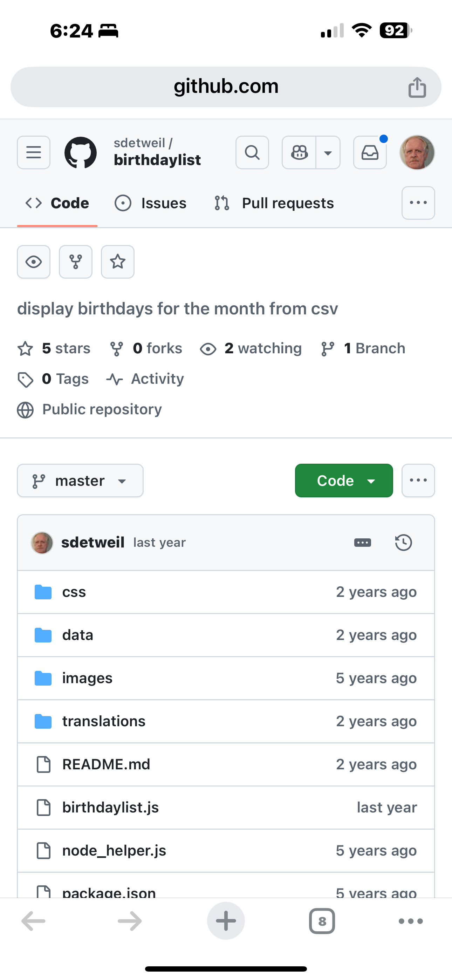The image size is (452, 980).
Task: Toggle watching with the eye button
Action: [x=34, y=262]
